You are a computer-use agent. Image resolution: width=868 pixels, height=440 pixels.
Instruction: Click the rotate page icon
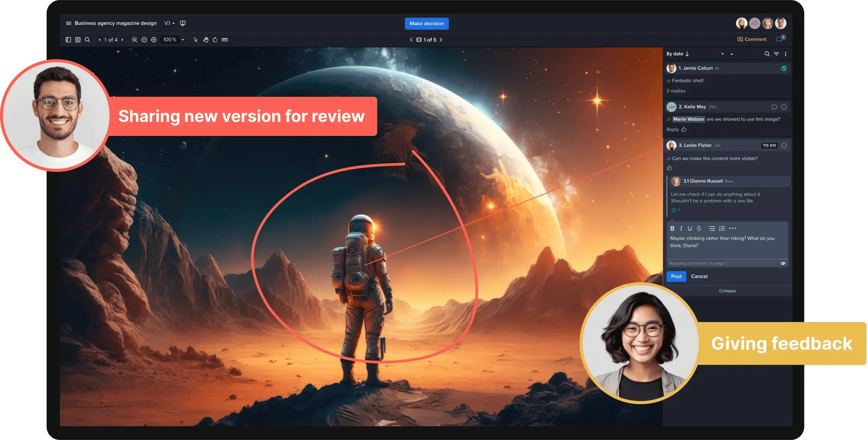point(215,40)
